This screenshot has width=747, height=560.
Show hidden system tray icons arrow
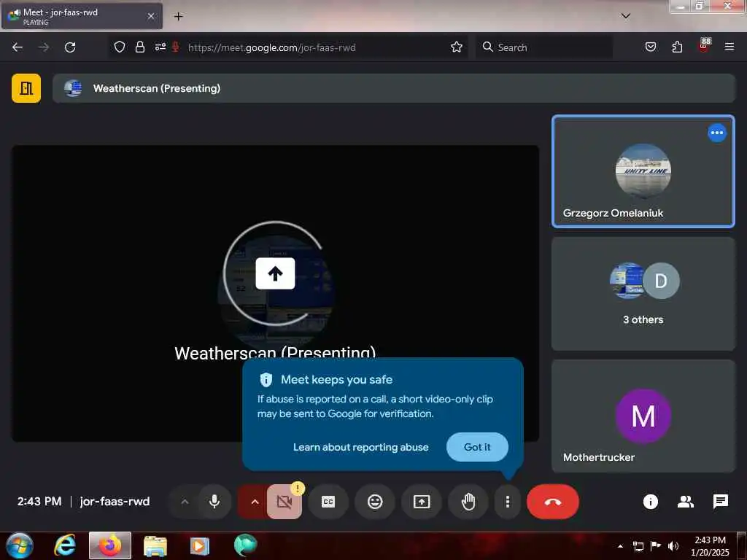pyautogui.click(x=620, y=546)
